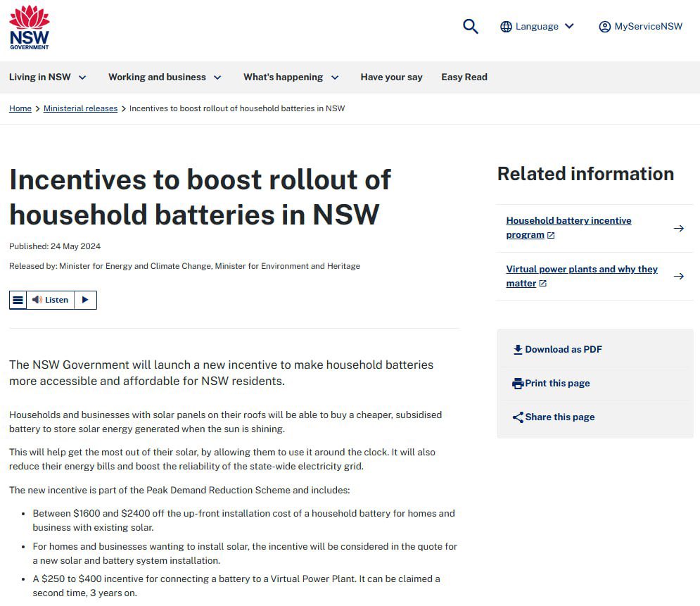Open the Listen player menu icon

(x=18, y=300)
